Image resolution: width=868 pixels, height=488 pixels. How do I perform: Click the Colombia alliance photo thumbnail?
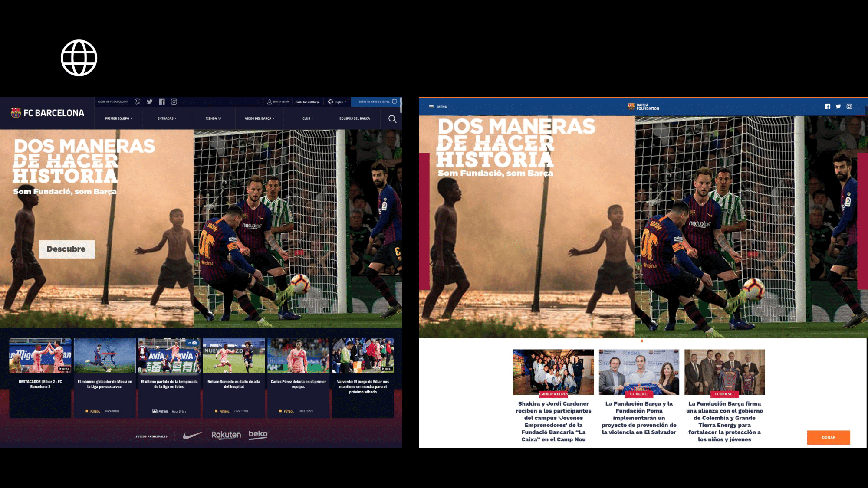click(724, 372)
